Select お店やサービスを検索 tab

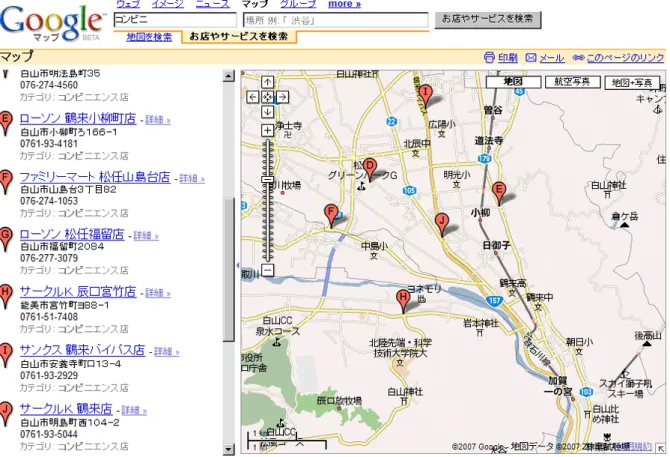click(x=238, y=37)
